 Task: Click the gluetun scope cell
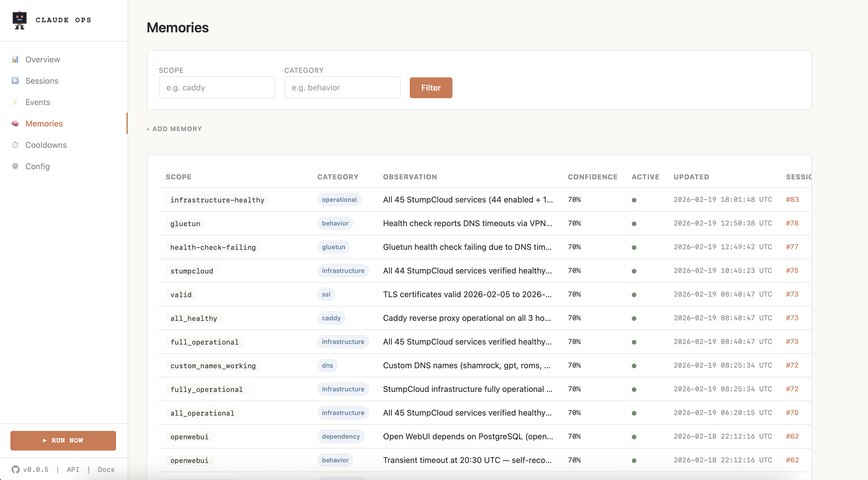pos(185,224)
